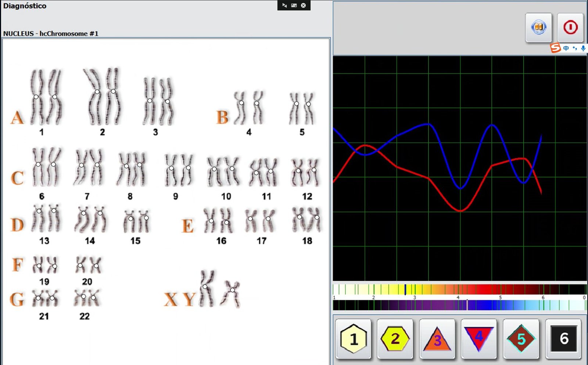This screenshot has width=588, height=365.
Task: Select the yellow hexagon answer 2
Action: pos(395,339)
